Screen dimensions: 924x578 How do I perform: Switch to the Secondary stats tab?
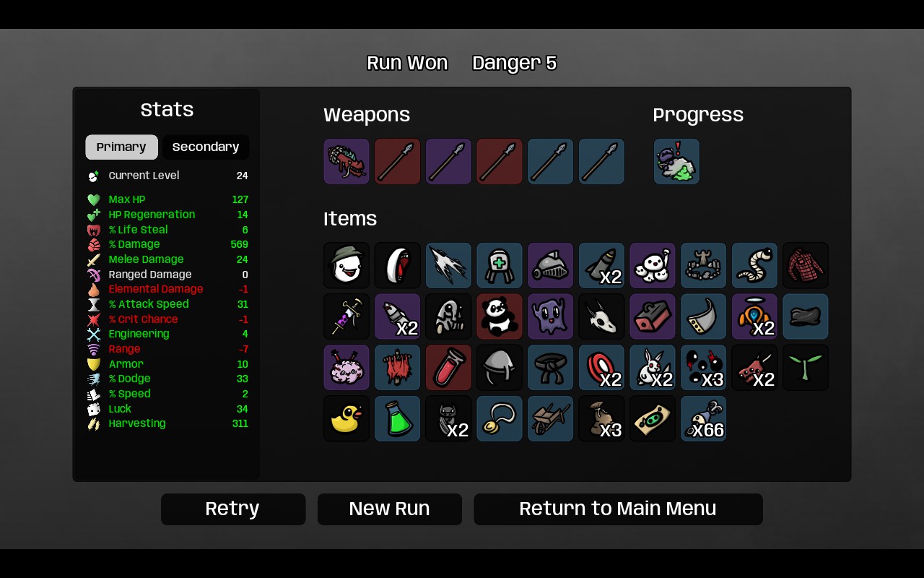tap(206, 147)
